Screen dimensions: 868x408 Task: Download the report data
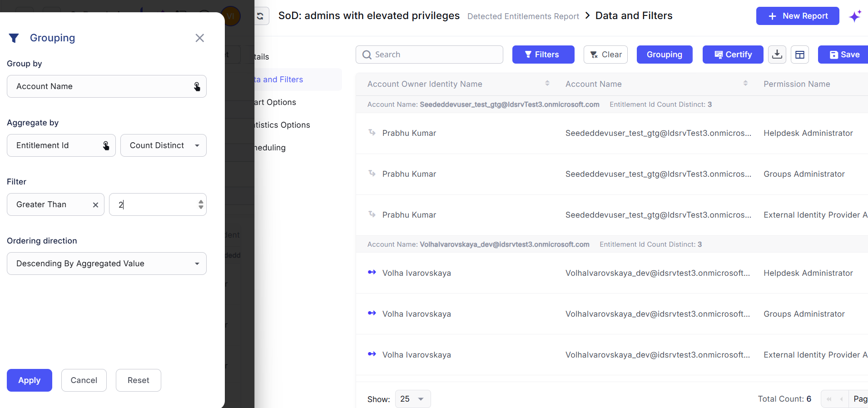[777, 55]
